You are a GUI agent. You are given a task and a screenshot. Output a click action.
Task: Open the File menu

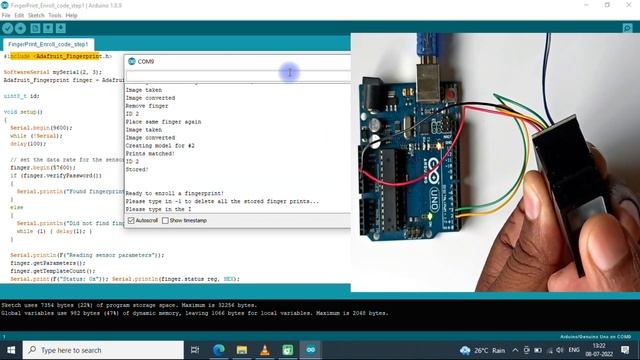coord(6,16)
